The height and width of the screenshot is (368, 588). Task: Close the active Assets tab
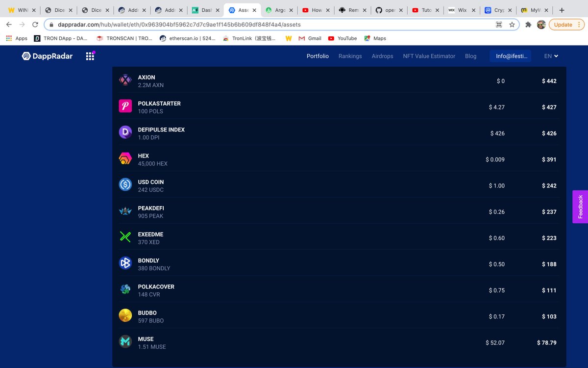[254, 10]
